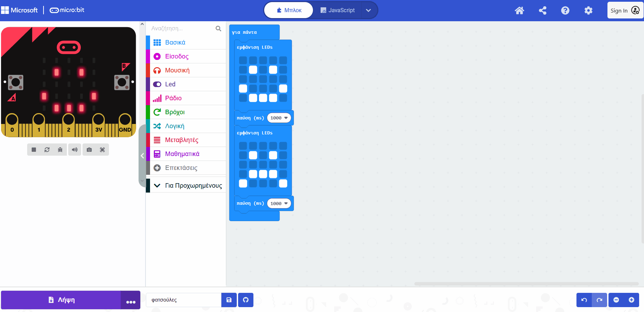The height and width of the screenshot is (312, 644).
Task: Open the Help question mark menu
Action: (565, 10)
